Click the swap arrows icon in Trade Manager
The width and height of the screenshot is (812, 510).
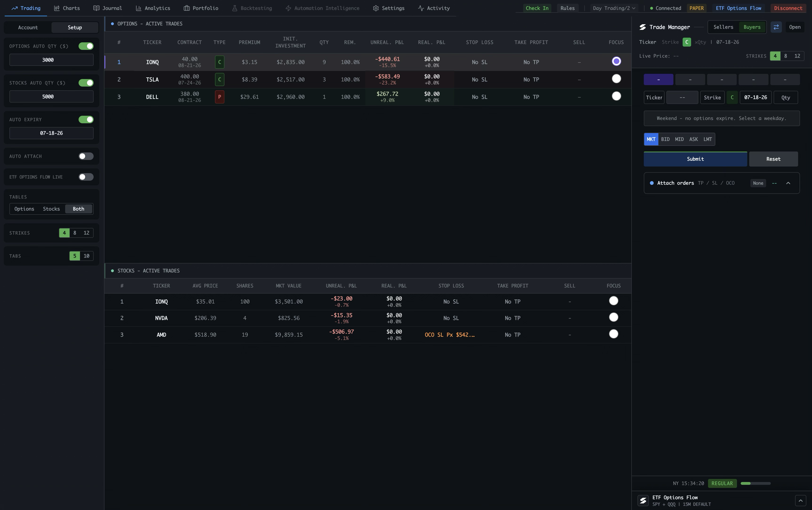(776, 27)
